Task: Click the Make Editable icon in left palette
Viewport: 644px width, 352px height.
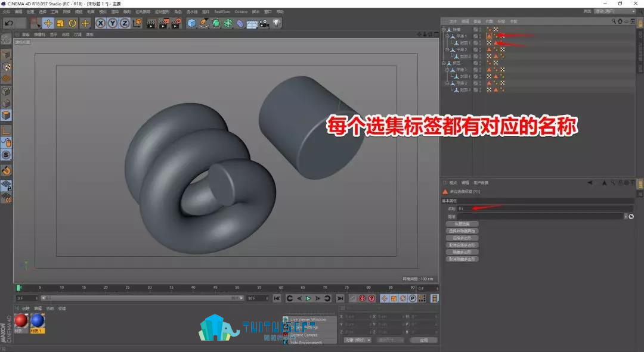Action: point(6,39)
